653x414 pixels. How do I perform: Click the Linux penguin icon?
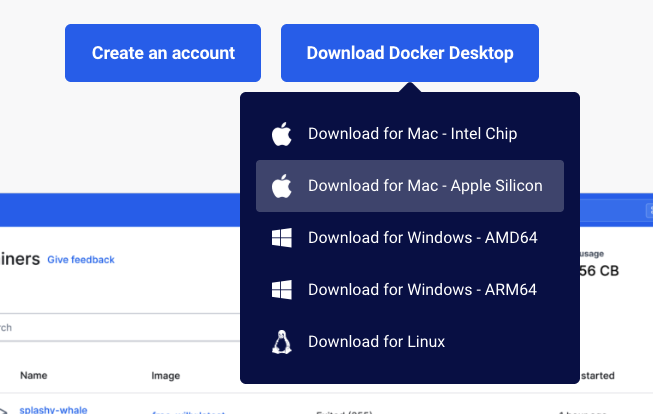point(282,342)
